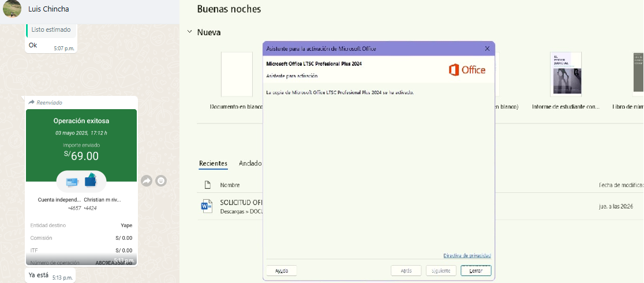This screenshot has width=644, height=283.
Task: Click the forward arrow beside the payment receipt
Action: (146, 181)
